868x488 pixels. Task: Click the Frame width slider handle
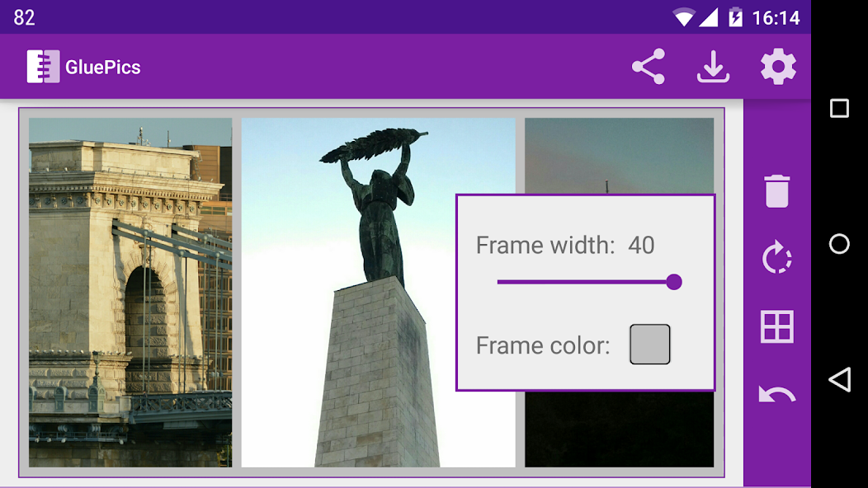click(x=674, y=282)
